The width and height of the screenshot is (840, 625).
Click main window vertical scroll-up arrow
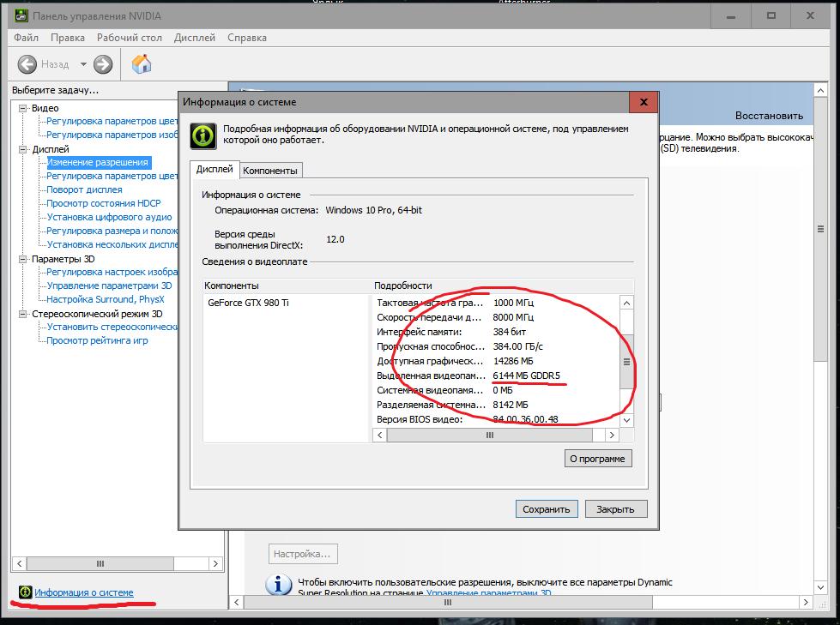click(x=820, y=90)
